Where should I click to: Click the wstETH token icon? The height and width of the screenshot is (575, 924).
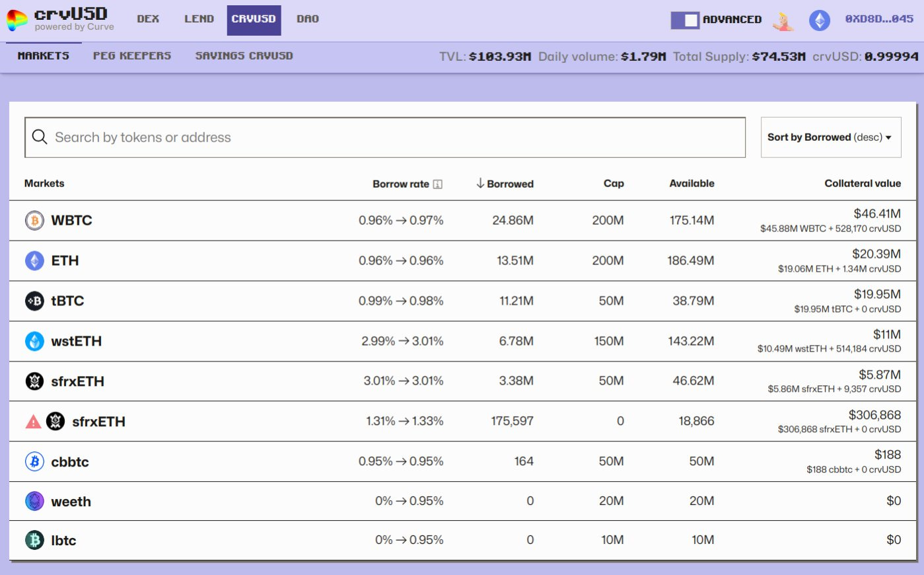point(34,341)
